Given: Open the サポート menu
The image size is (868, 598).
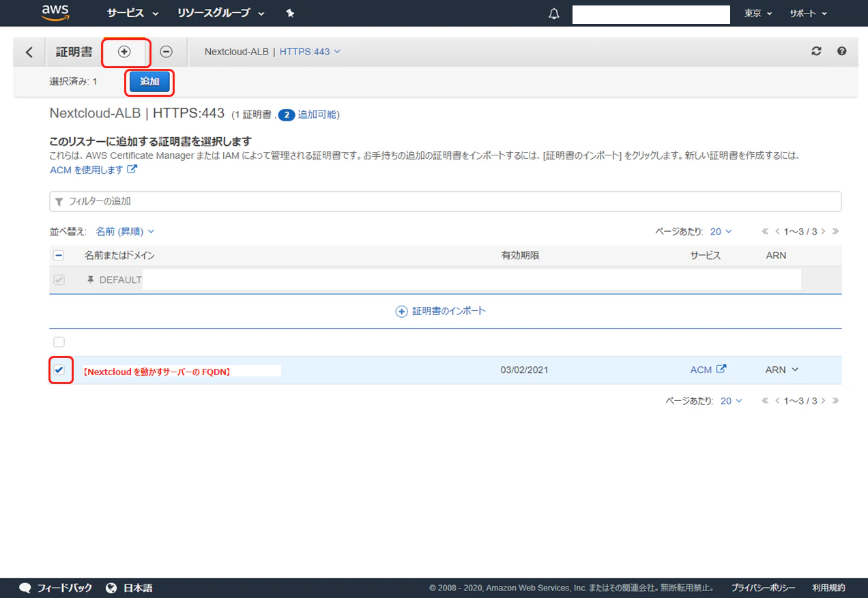Looking at the screenshot, I should tap(808, 14).
